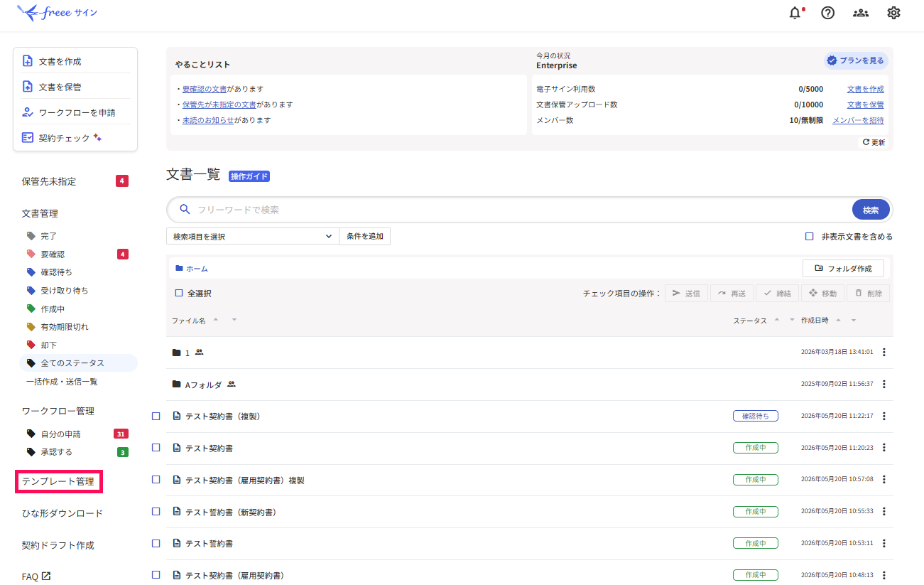Open the notifications bell icon

(795, 13)
